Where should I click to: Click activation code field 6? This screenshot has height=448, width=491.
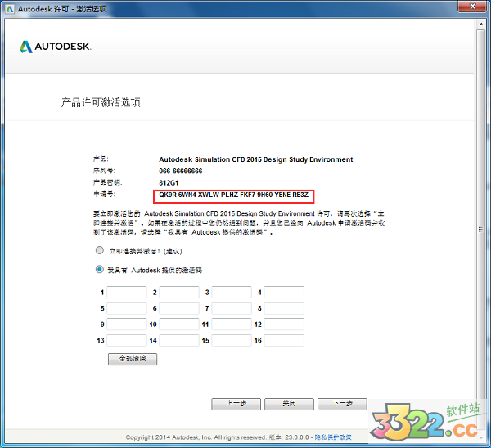pos(179,308)
